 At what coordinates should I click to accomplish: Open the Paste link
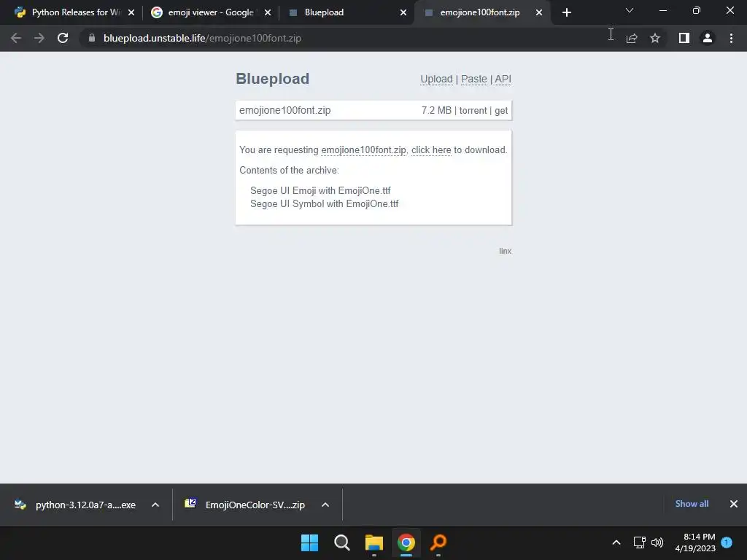click(x=474, y=79)
